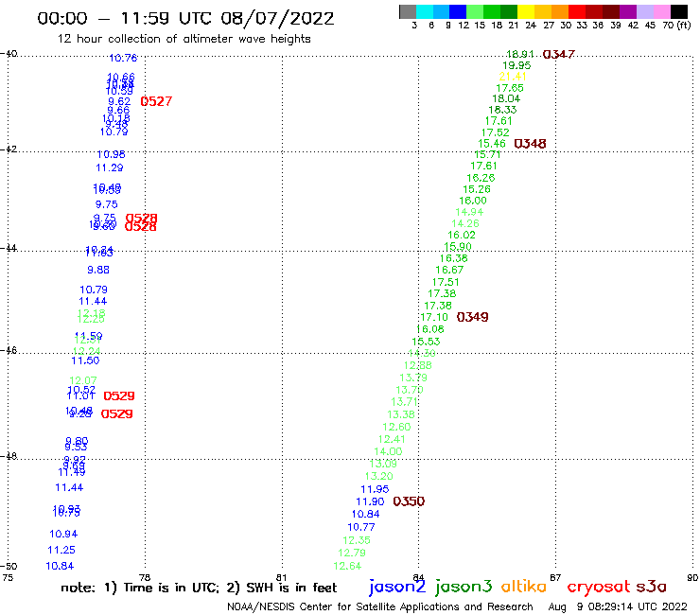The width and height of the screenshot is (700, 615).
Task: Click the wave height value 15.46
Action: (x=492, y=144)
